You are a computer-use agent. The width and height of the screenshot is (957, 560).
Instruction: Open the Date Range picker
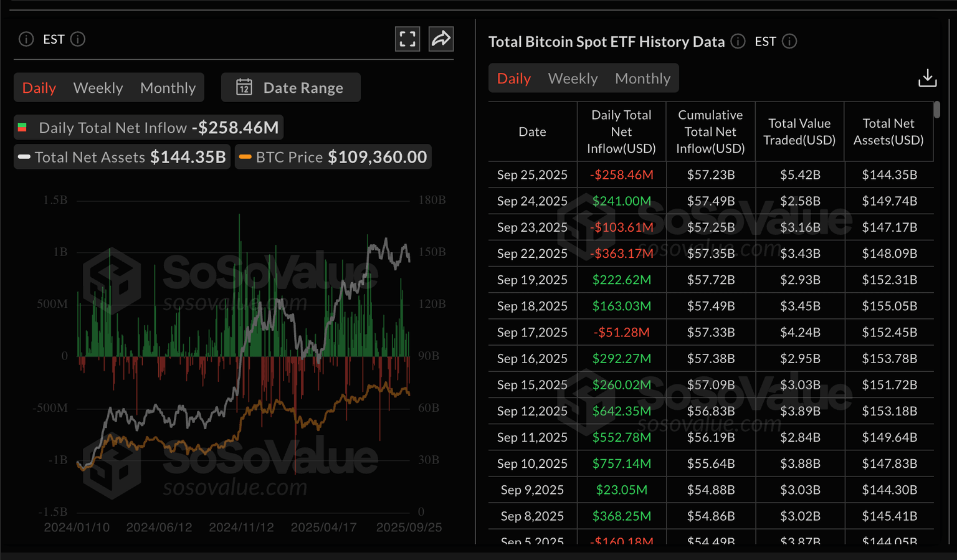pyautogui.click(x=291, y=88)
